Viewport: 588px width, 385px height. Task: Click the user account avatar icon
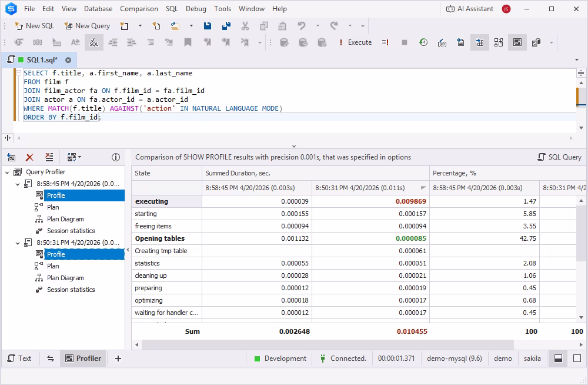506,9
